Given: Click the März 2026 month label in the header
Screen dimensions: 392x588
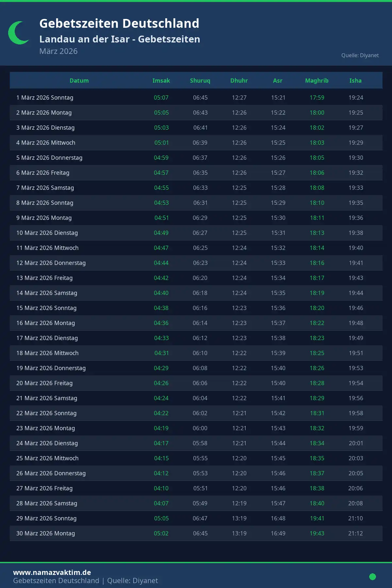Looking at the screenshot, I should (58, 51).
